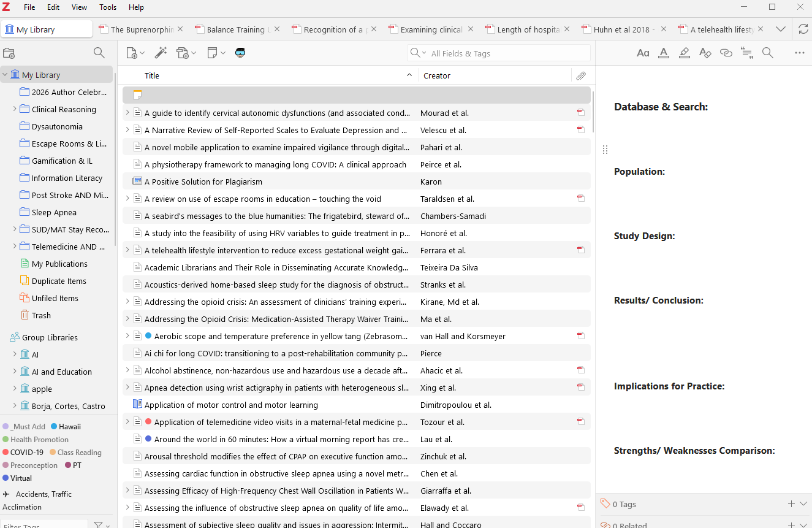The image size is (812, 528).
Task: Toggle the Hawaii tag filter
Action: pyautogui.click(x=66, y=426)
